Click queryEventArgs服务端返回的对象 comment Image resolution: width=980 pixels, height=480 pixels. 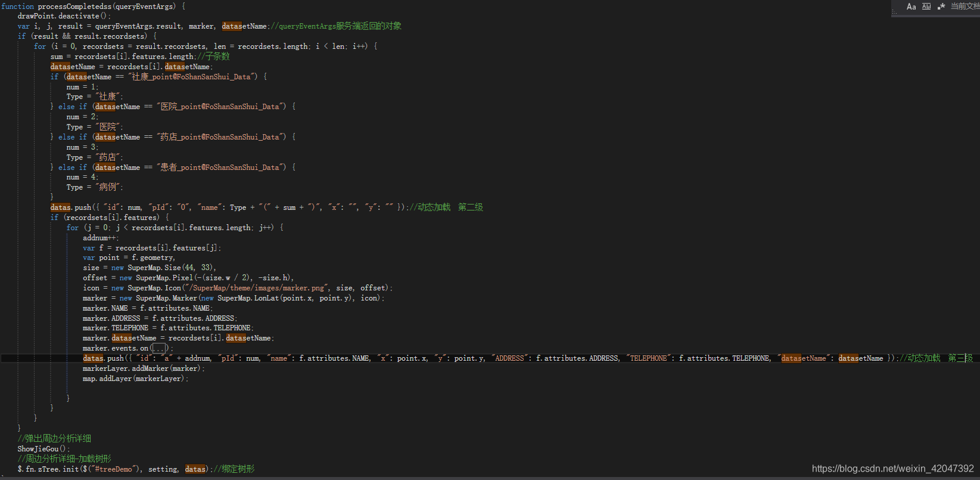[x=336, y=26]
